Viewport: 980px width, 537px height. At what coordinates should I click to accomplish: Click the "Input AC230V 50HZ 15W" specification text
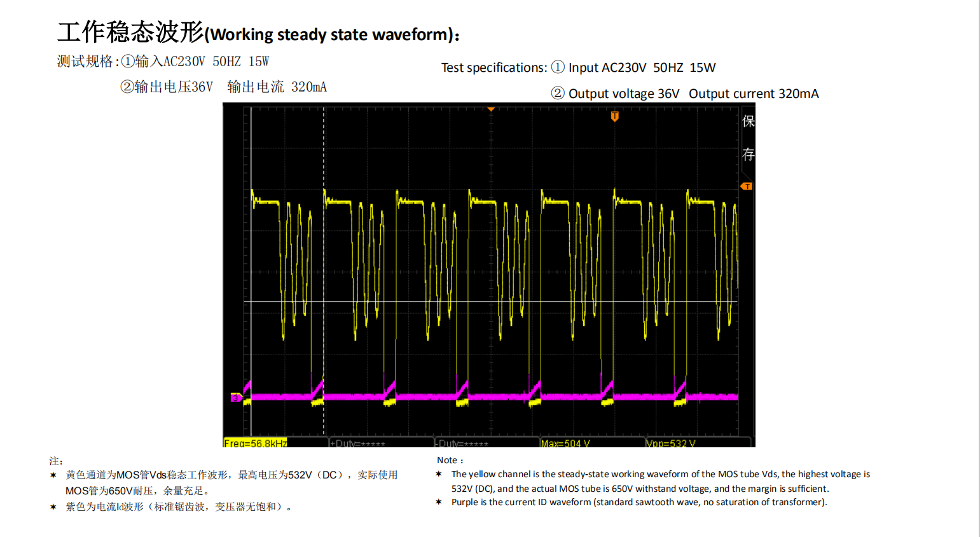pyautogui.click(x=642, y=67)
